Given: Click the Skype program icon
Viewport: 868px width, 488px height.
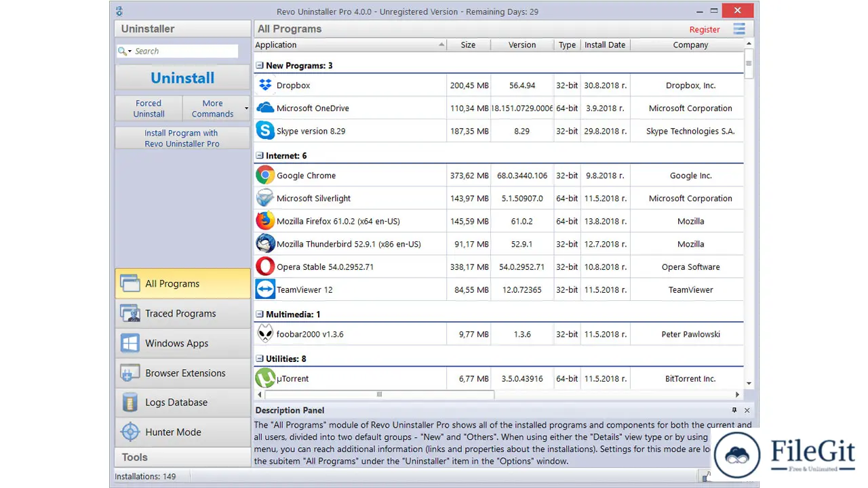Looking at the screenshot, I should (x=265, y=131).
